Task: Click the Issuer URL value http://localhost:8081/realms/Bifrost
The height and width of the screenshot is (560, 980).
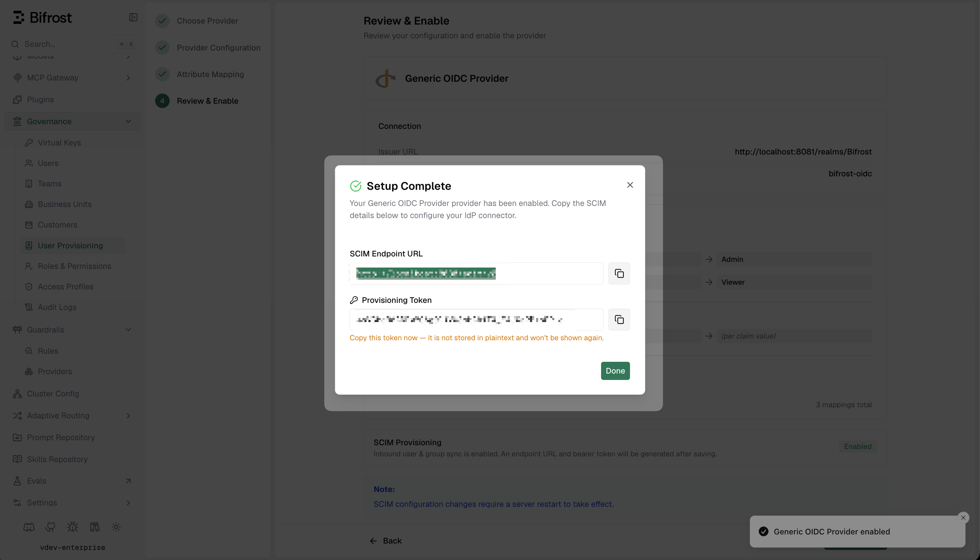Action: coord(803,152)
